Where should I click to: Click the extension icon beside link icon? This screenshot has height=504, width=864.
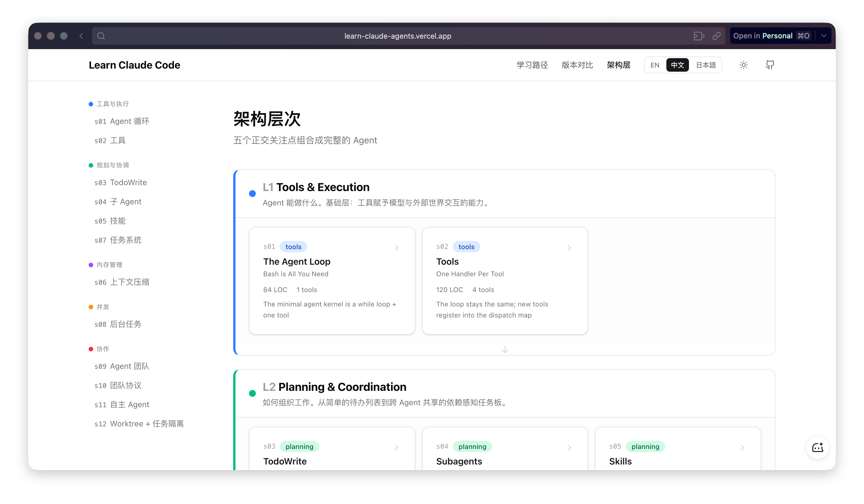click(699, 36)
